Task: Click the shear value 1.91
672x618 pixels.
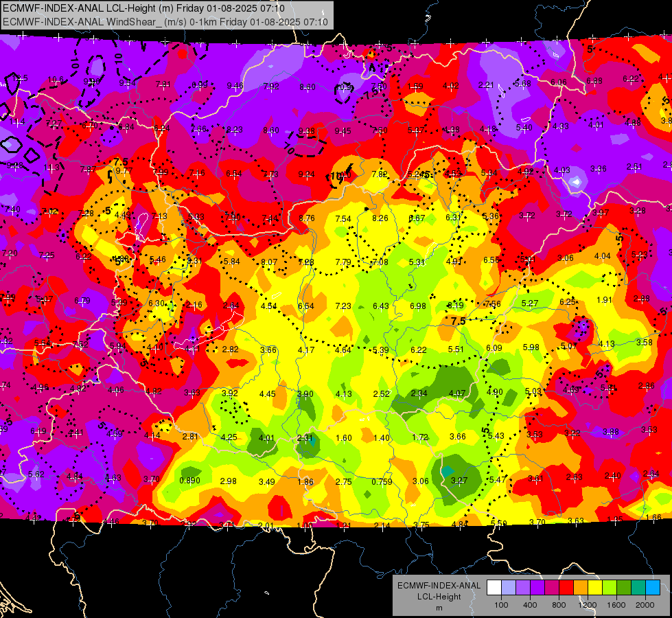Action: pyautogui.click(x=604, y=300)
